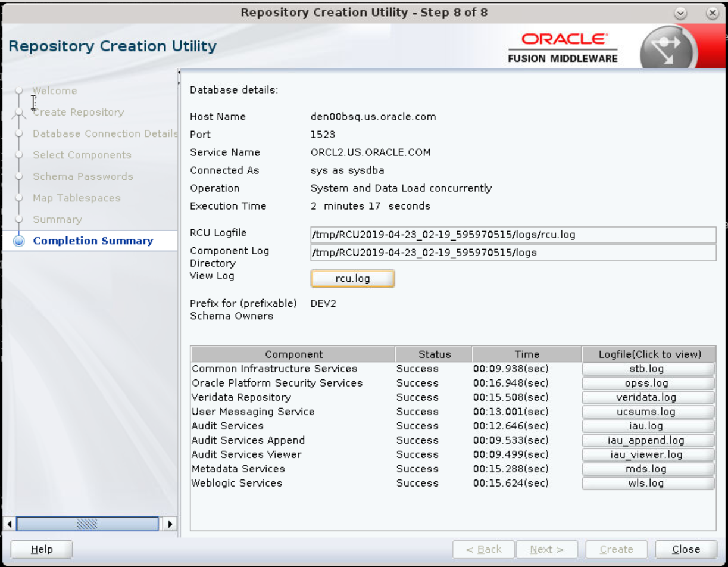The height and width of the screenshot is (567, 728).
Task: Click the sidebar horizontal scrollbar thumb
Action: pos(88,524)
